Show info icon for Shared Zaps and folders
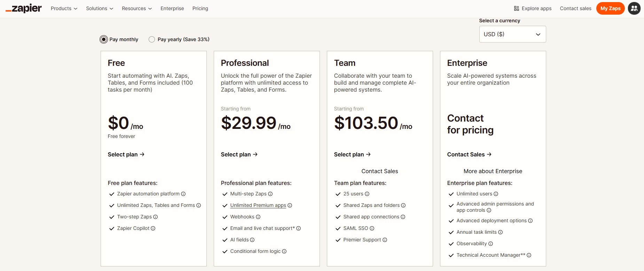 (403, 206)
